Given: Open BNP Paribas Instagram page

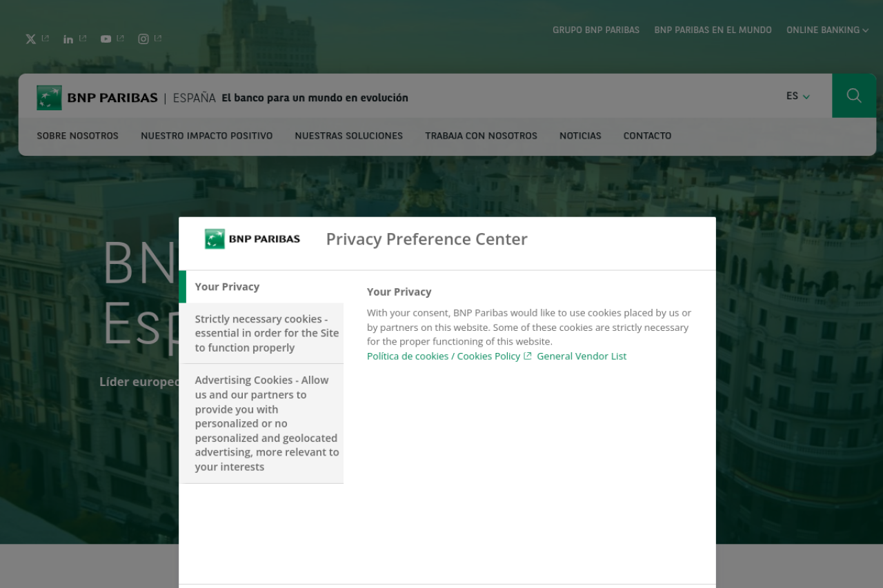Looking at the screenshot, I should point(150,39).
